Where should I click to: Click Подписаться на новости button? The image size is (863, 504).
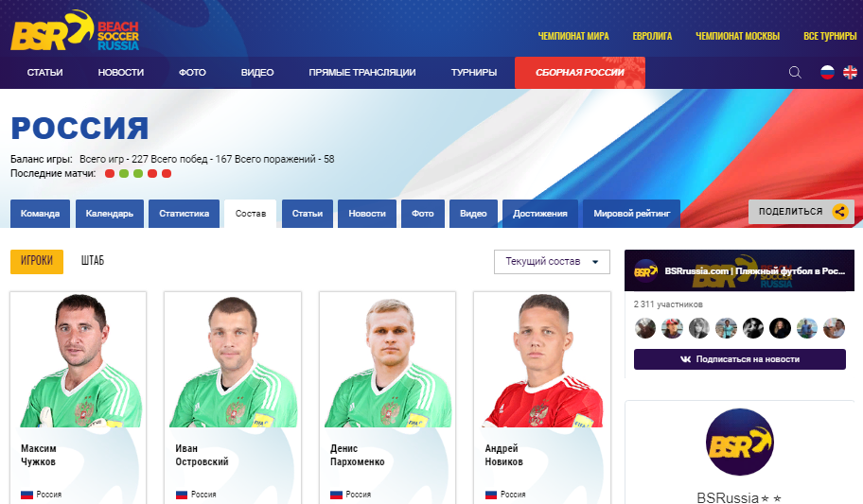(740, 359)
